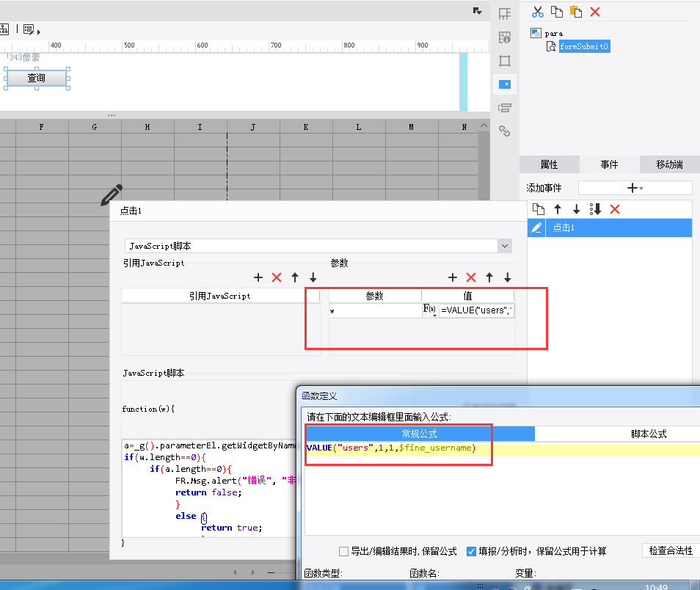Select the 脚本公式 tab
This screenshot has width=700, height=590.
click(649, 434)
